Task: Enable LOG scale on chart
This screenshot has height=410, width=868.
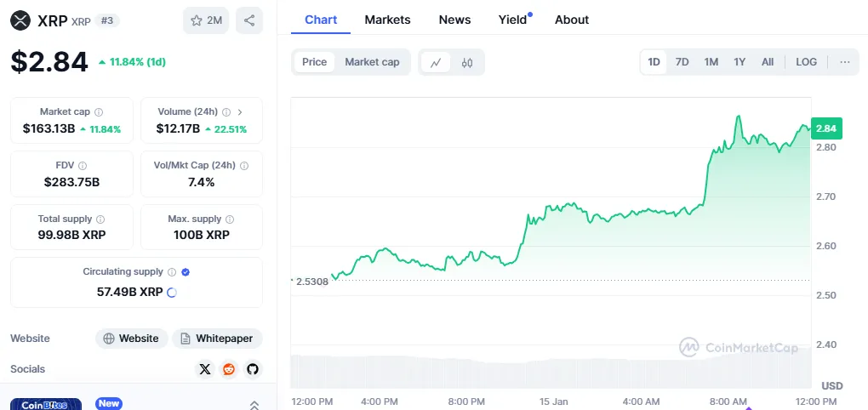Action: point(806,62)
